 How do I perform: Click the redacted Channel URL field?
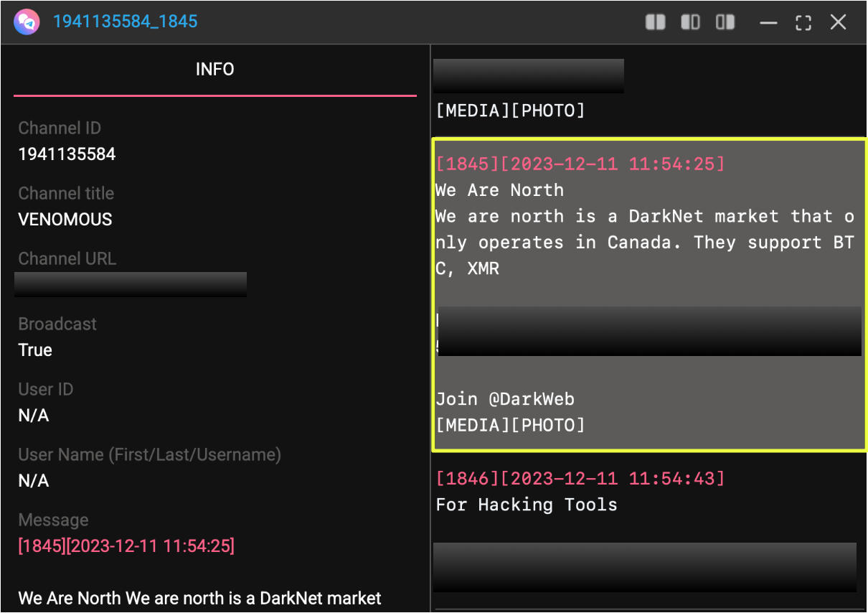[131, 284]
